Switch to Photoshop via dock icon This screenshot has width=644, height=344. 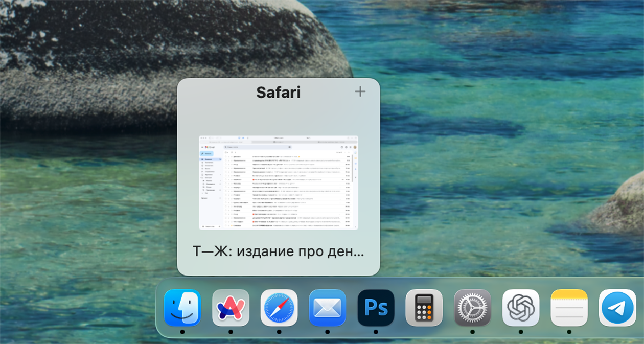[x=376, y=308]
